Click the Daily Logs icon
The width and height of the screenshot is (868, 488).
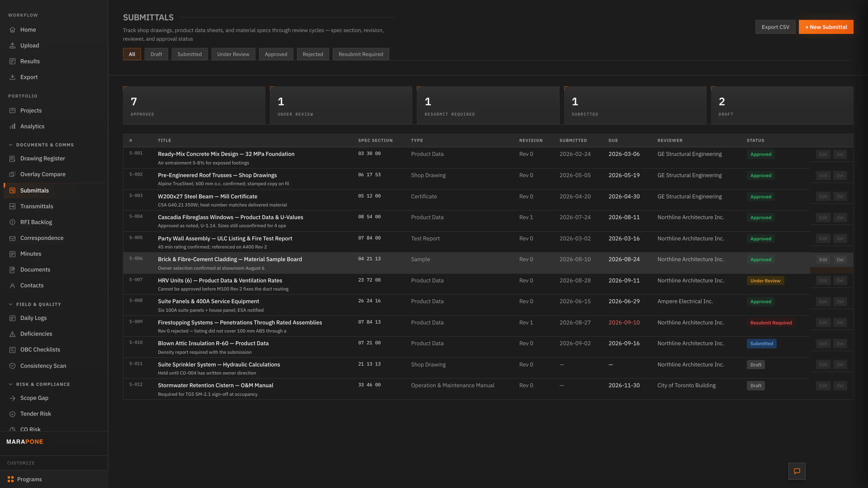(13, 318)
